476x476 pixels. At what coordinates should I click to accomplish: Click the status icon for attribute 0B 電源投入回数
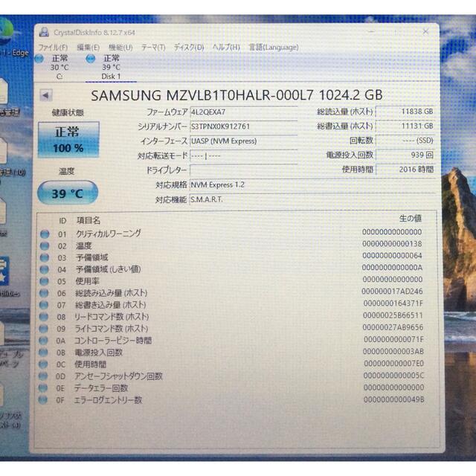[43, 353]
